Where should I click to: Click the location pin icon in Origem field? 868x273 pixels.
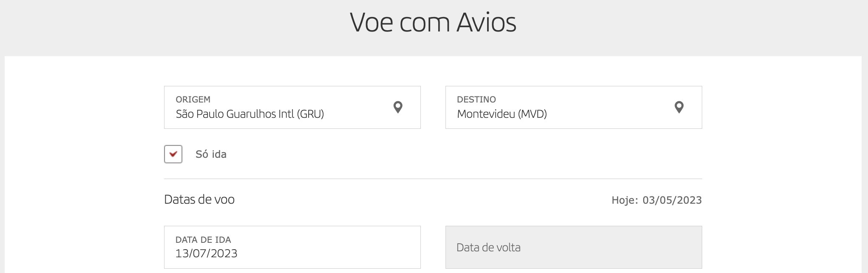coord(398,107)
